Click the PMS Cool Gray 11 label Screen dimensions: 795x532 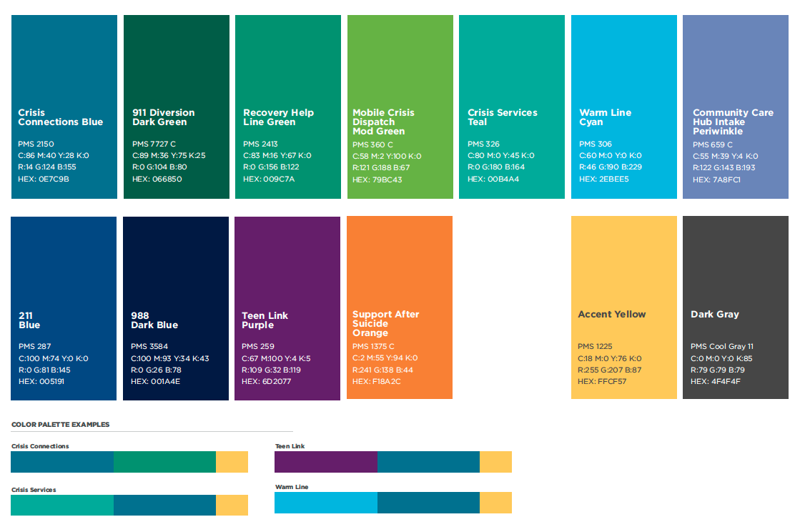pos(721,346)
